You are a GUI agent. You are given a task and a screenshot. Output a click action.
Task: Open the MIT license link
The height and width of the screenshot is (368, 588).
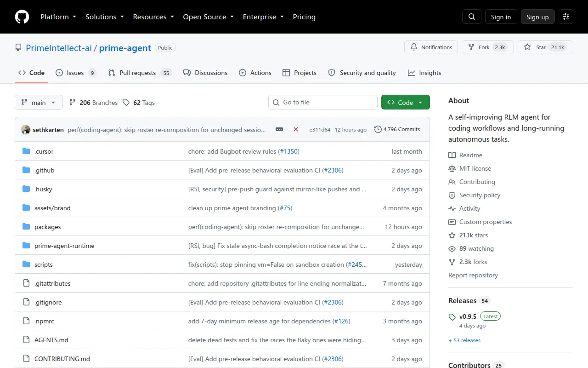tap(470, 168)
